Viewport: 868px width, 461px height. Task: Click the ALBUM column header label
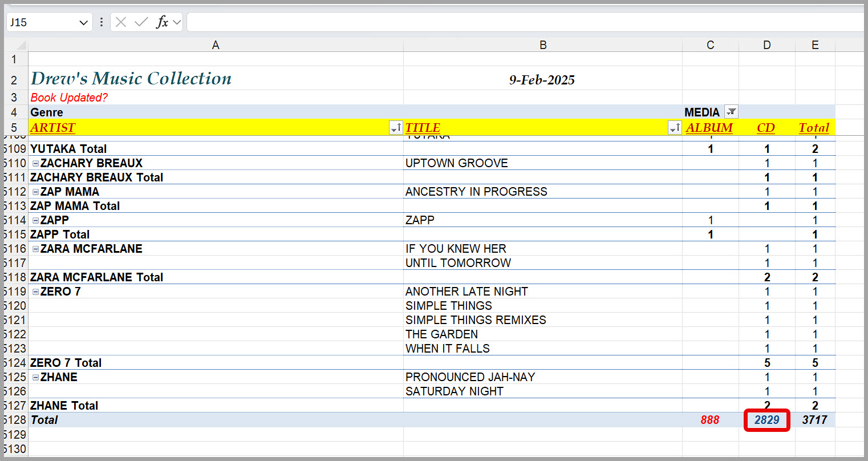[x=709, y=128]
